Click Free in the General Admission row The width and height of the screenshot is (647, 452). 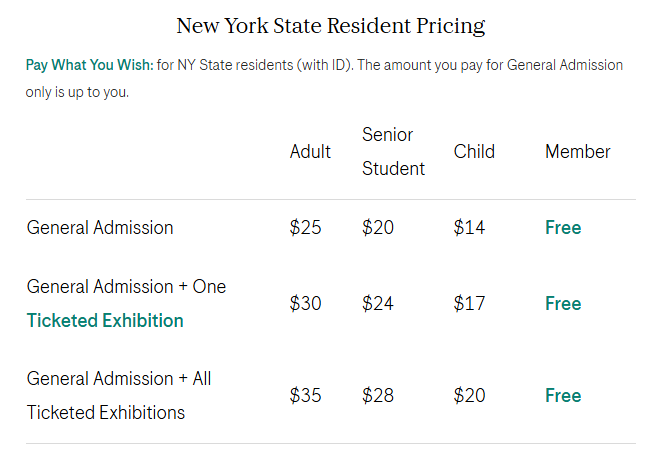tap(563, 228)
